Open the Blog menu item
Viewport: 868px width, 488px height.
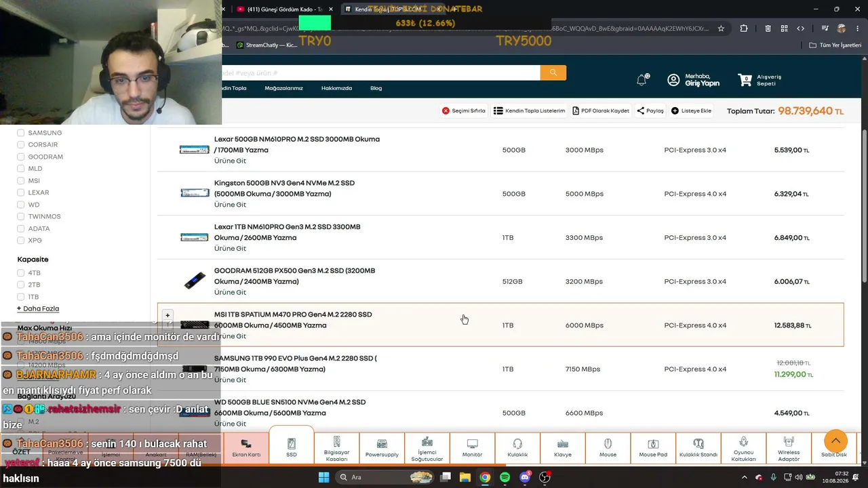click(376, 88)
